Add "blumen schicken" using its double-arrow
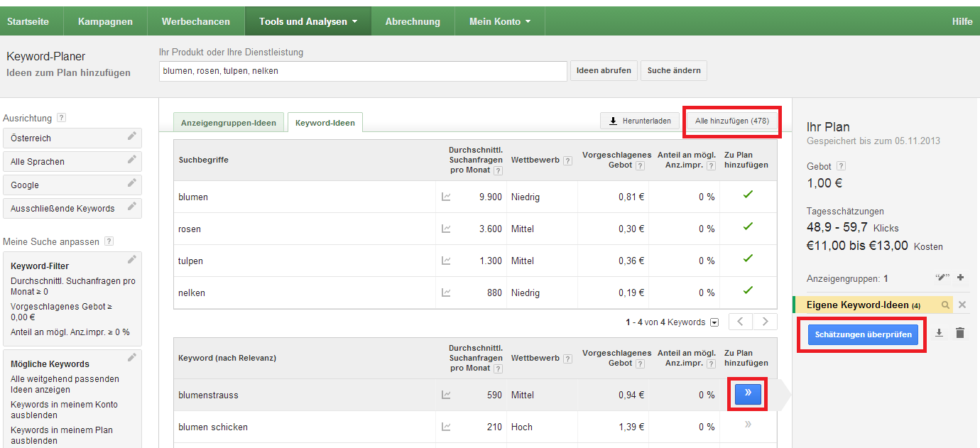This screenshot has width=980, height=448. tap(746, 426)
